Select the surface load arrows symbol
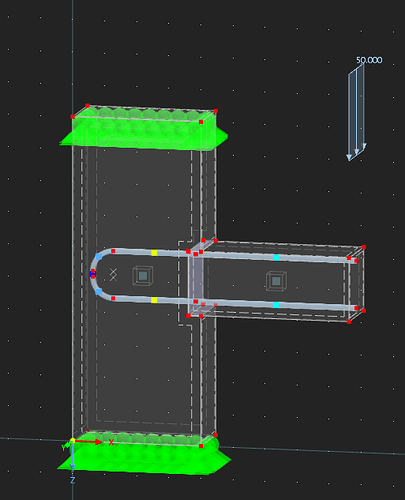The width and height of the screenshot is (405, 500). 357,113
